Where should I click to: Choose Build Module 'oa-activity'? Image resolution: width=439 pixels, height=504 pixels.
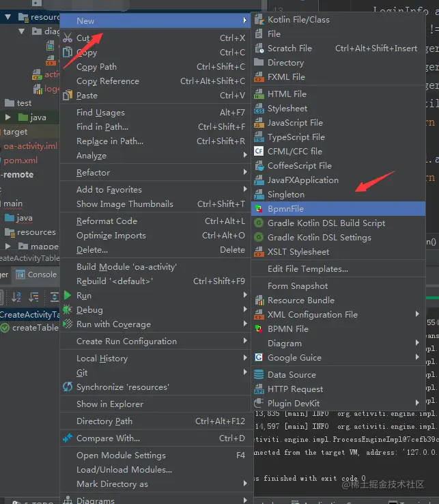155,267
